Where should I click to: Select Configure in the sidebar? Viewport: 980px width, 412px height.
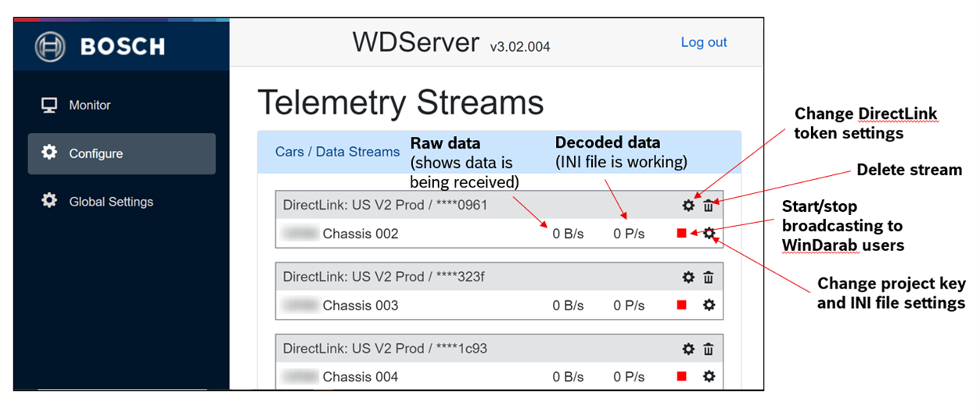pos(121,153)
